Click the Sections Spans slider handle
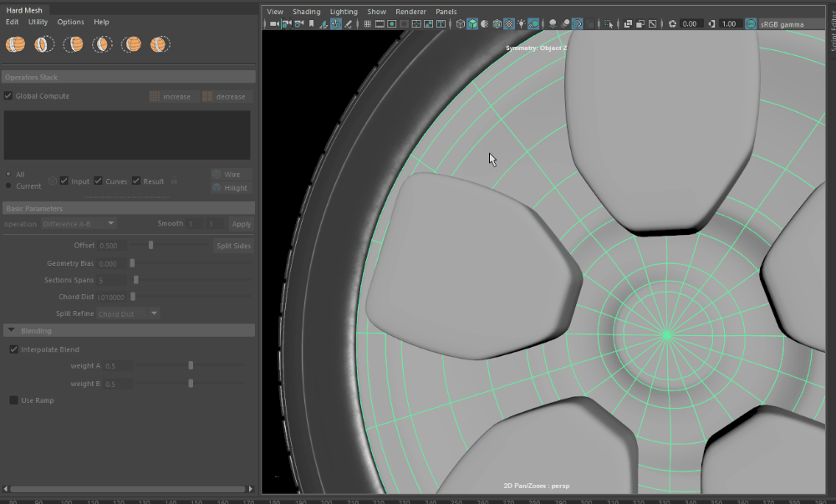The width and height of the screenshot is (836, 504). 136,280
